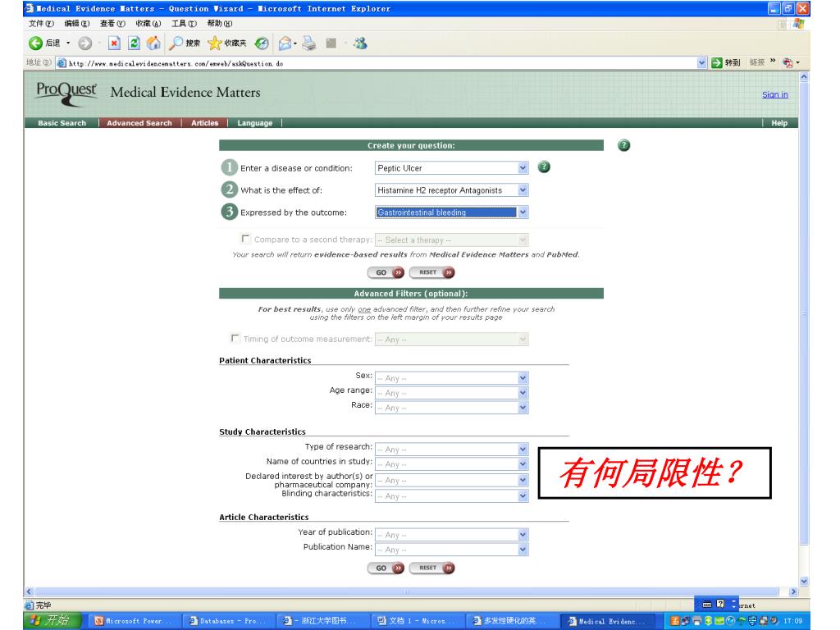840x630 pixels.
Task: Open the Search magnifier toolbar icon
Action: [176, 43]
